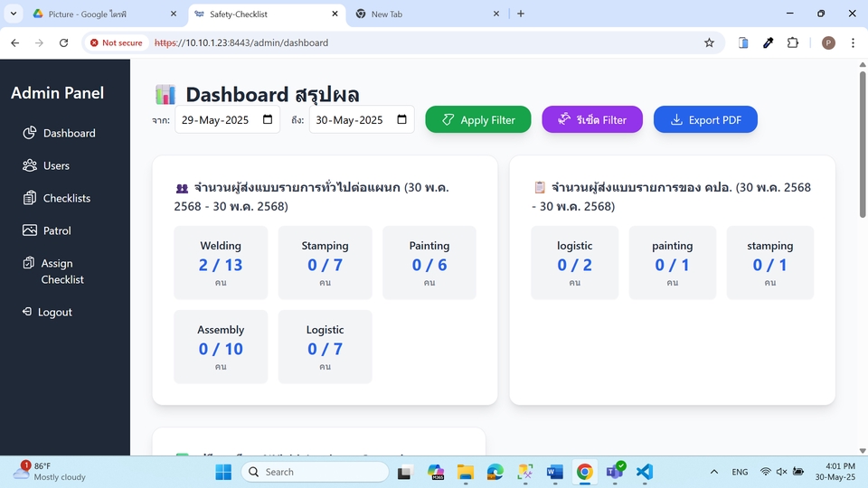This screenshot has height=488, width=868.
Task: Click the page vertical scrollbar
Action: 863,144
